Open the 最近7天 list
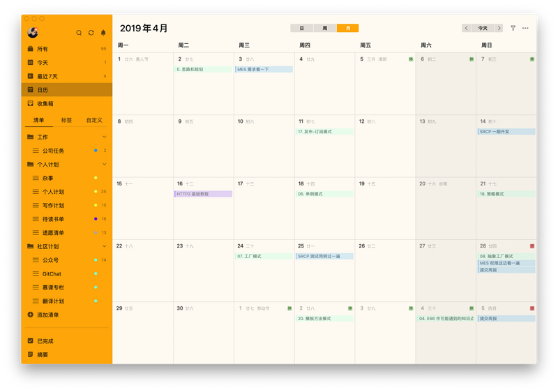 pos(66,76)
